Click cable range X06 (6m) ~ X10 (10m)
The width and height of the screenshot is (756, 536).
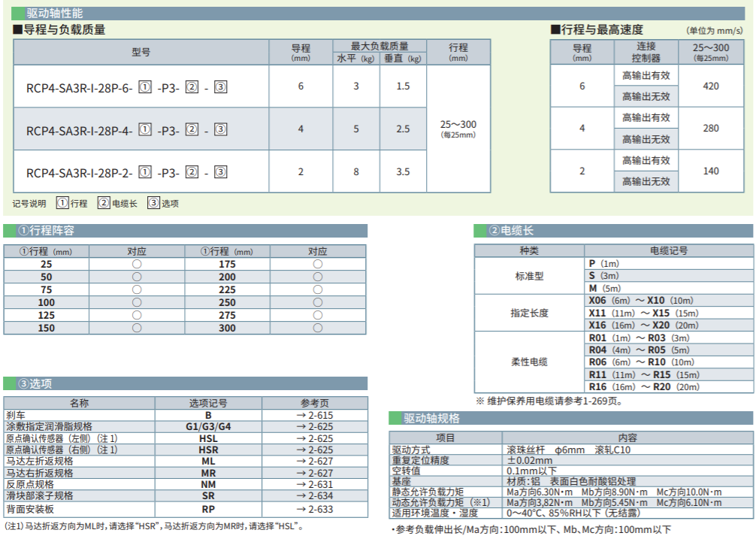pyautogui.click(x=641, y=301)
